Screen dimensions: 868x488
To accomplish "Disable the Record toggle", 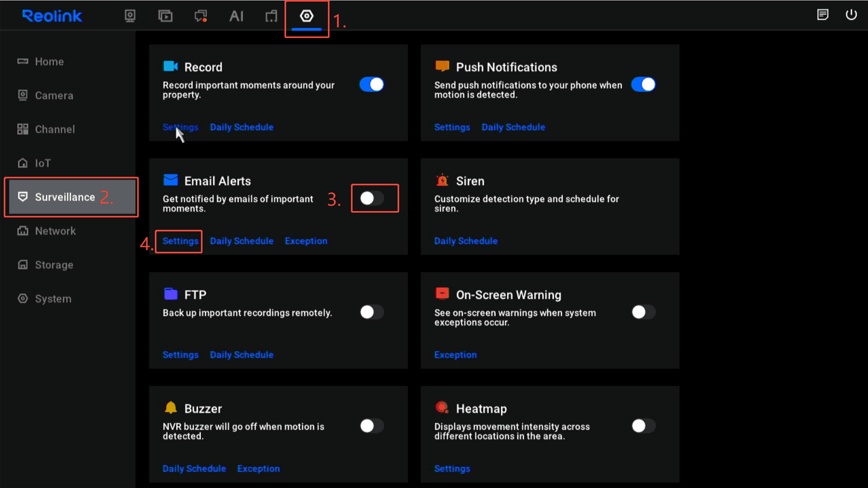I will (x=372, y=85).
